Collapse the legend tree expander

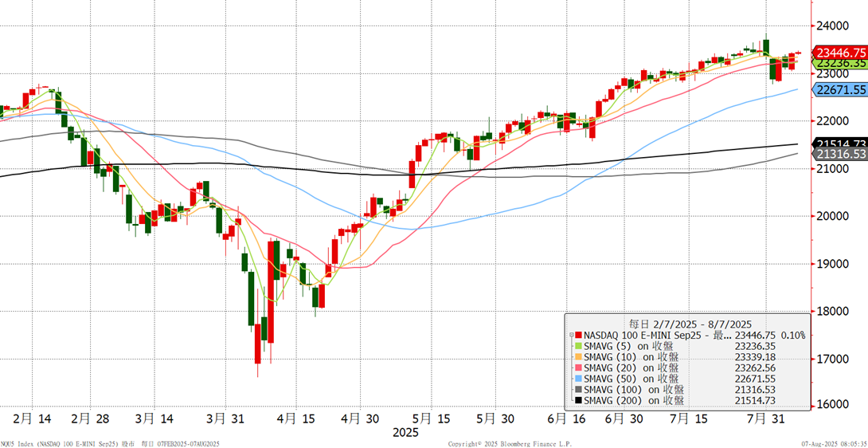pyautogui.click(x=571, y=335)
